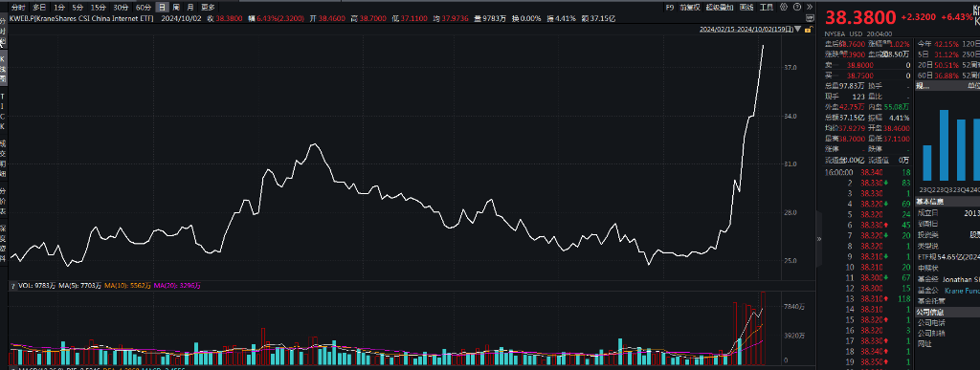
Task: Switch to the 分时 intraday chart tab
Action: pyautogui.click(x=19, y=8)
